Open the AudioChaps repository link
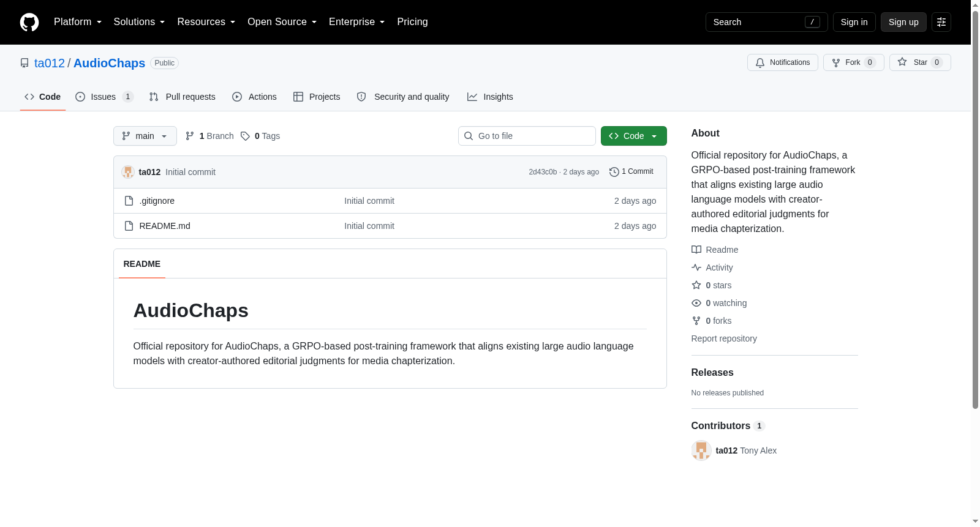980x527 pixels. (109, 63)
